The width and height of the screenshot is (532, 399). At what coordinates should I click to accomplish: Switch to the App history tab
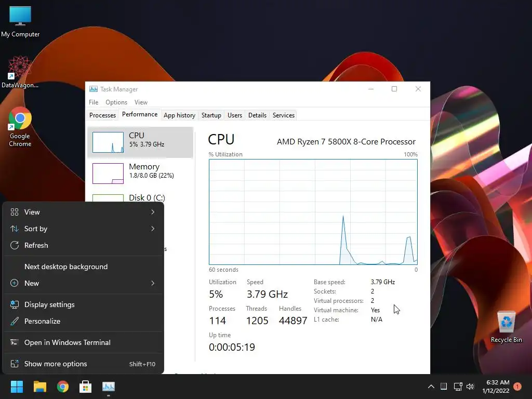click(179, 115)
